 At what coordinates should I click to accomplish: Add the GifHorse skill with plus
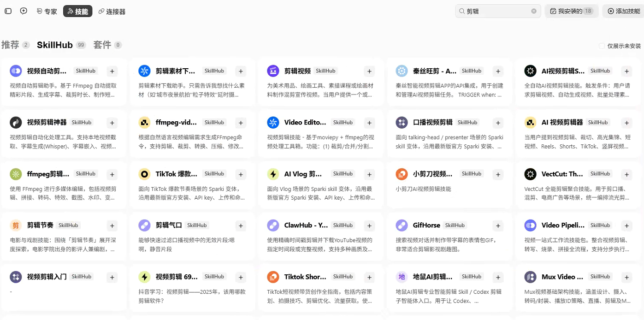click(498, 225)
